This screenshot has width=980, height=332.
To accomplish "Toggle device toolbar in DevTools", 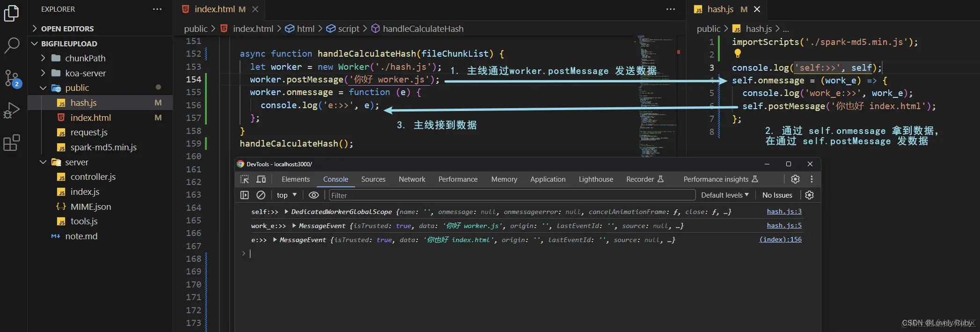I will (261, 179).
